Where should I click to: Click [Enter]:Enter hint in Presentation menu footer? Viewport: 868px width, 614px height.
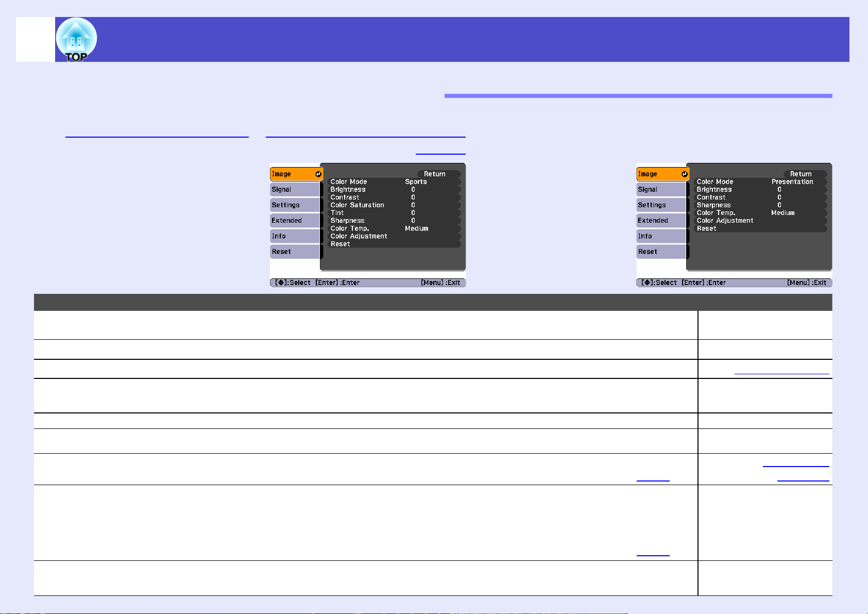click(x=704, y=283)
